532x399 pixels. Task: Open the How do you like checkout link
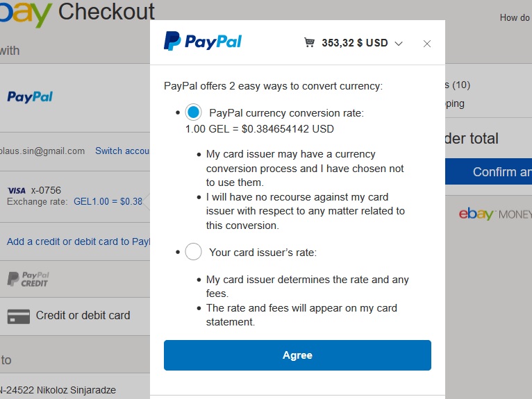[x=515, y=18]
